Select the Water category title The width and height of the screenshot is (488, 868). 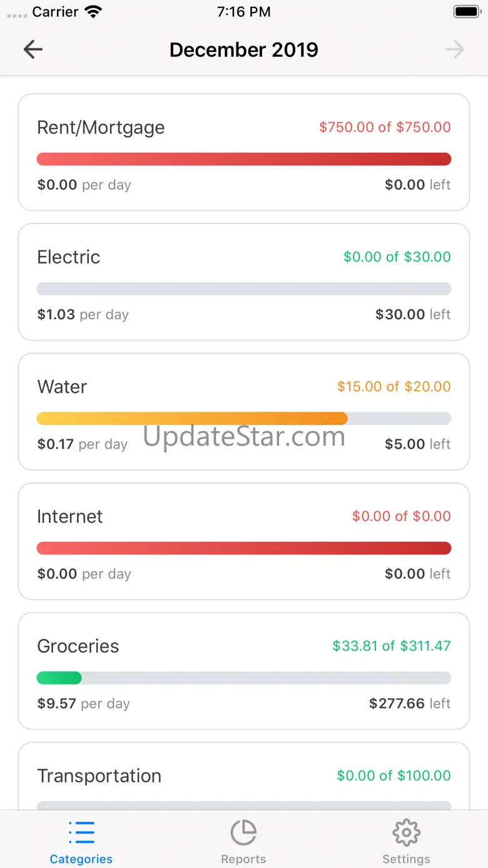pos(62,387)
